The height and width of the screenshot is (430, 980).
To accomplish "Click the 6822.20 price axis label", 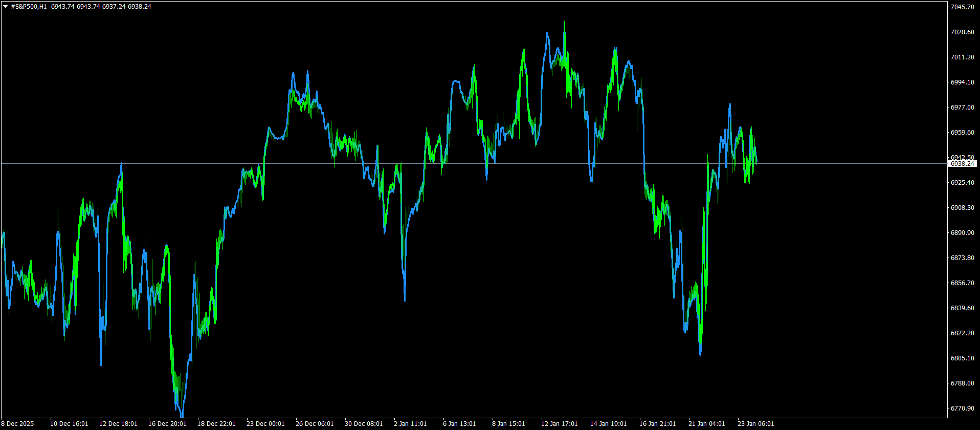I will pos(962,333).
